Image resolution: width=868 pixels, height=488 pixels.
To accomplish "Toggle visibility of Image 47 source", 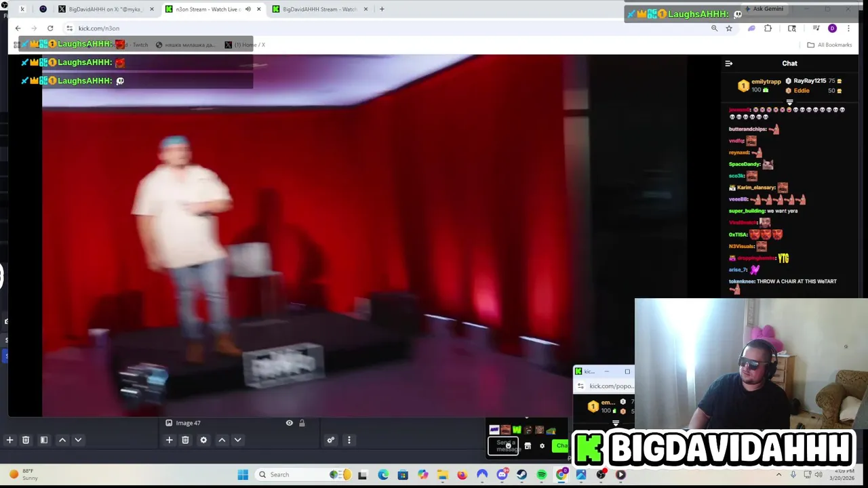I will point(290,423).
